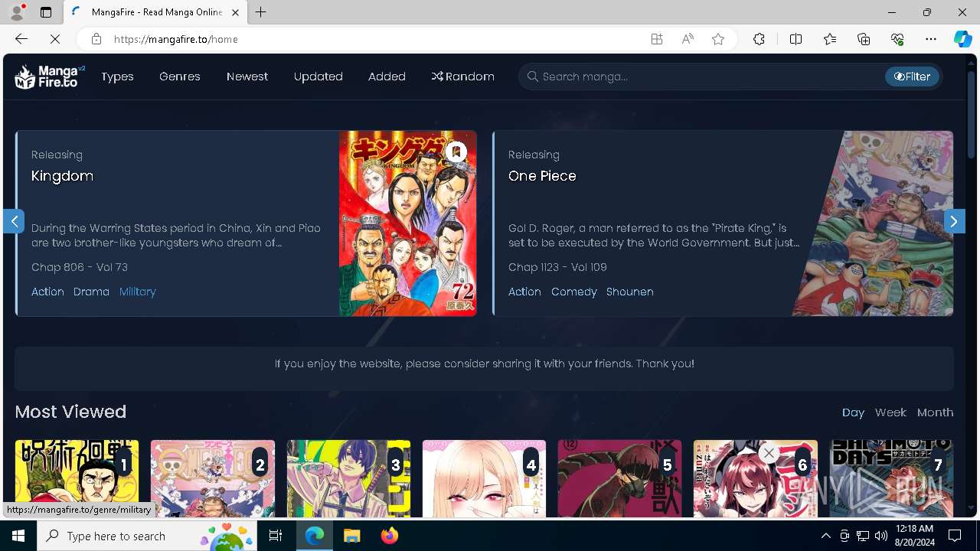Open Action genre under One Piece
The height and width of the screenshot is (551, 980).
point(524,292)
